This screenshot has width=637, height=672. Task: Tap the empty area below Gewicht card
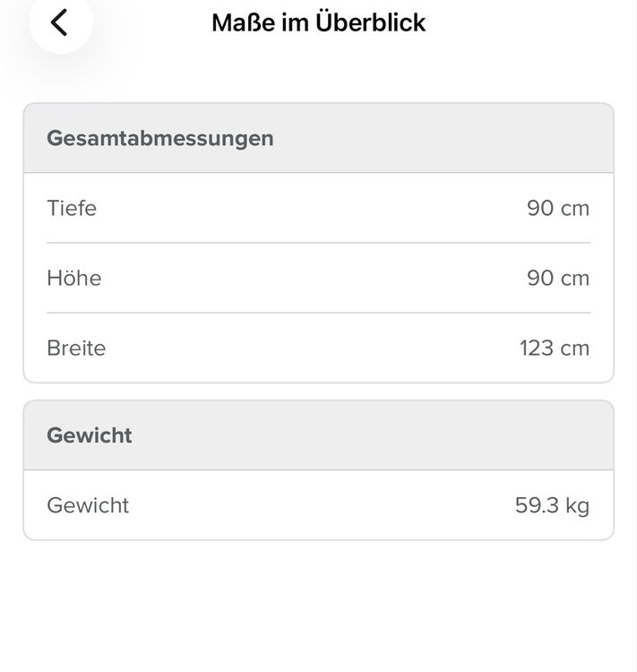[x=319, y=604]
